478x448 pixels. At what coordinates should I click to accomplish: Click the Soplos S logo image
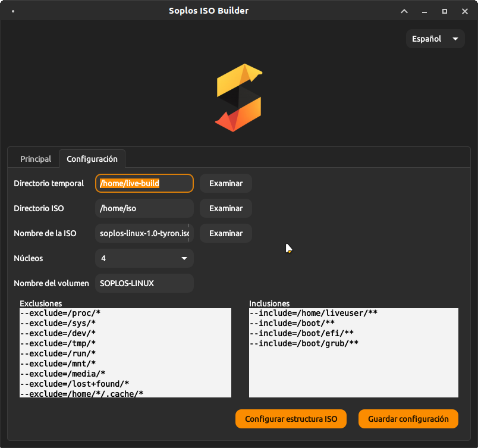[238, 98]
